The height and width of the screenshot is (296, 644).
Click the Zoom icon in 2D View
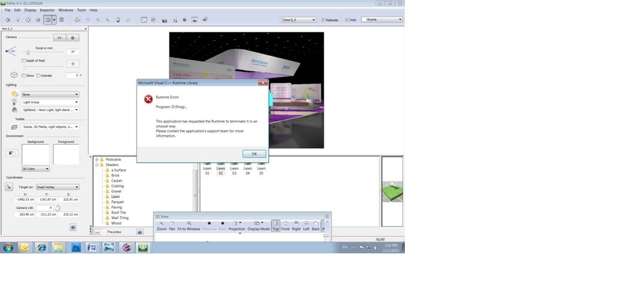(162, 224)
